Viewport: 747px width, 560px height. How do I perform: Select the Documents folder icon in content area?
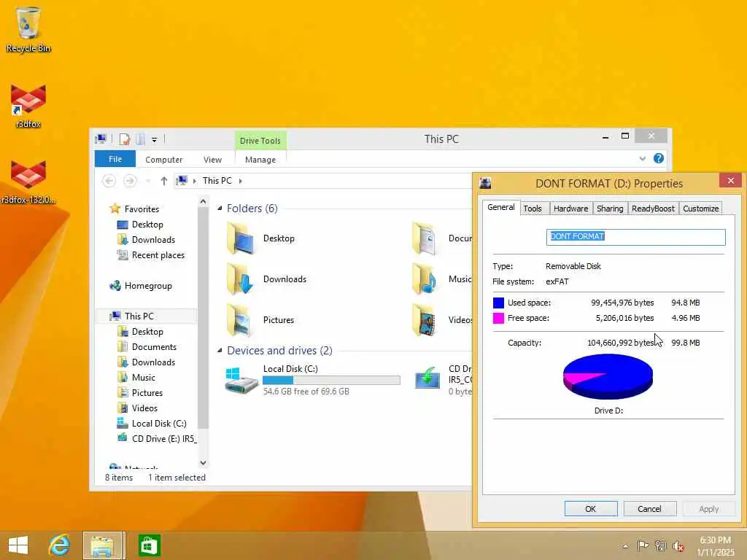(425, 238)
